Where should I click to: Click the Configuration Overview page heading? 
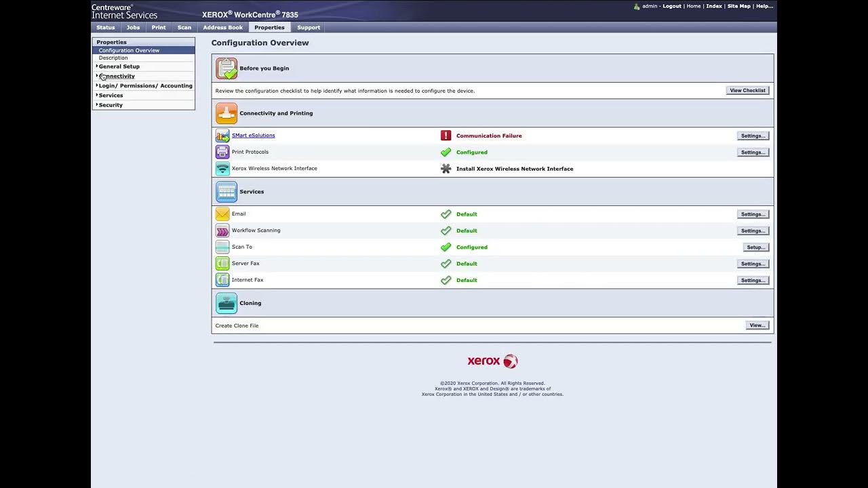click(260, 43)
